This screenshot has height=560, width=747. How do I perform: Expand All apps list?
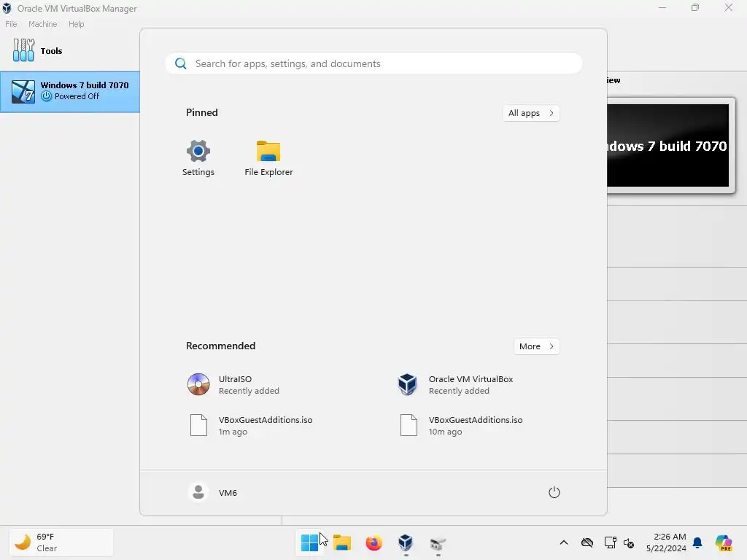coord(531,113)
